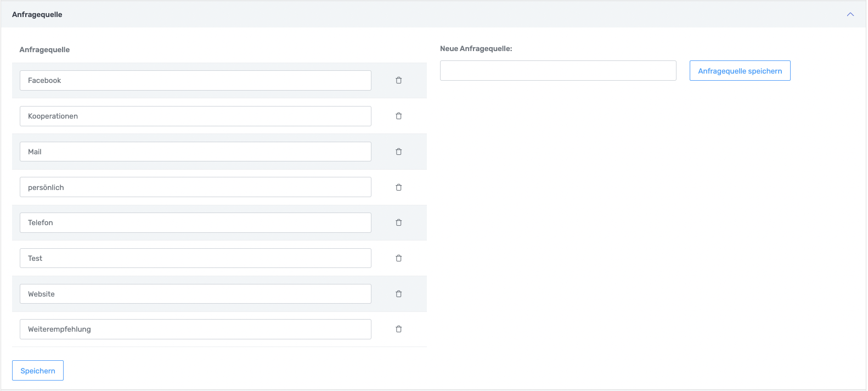Screen dimensions: 868x391
Task: Click the Weiterempfehlung text field
Action: 195,329
